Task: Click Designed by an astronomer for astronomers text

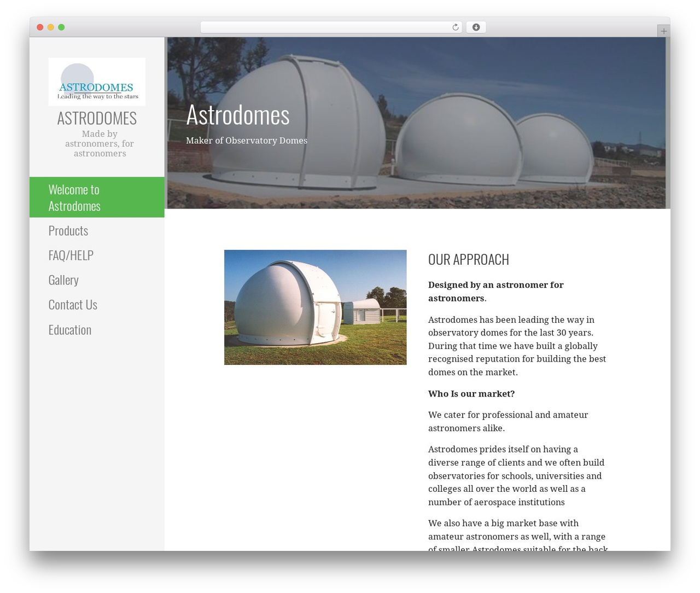Action: pos(496,292)
